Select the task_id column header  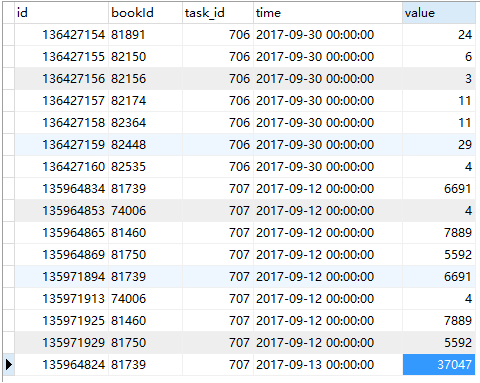pos(218,13)
